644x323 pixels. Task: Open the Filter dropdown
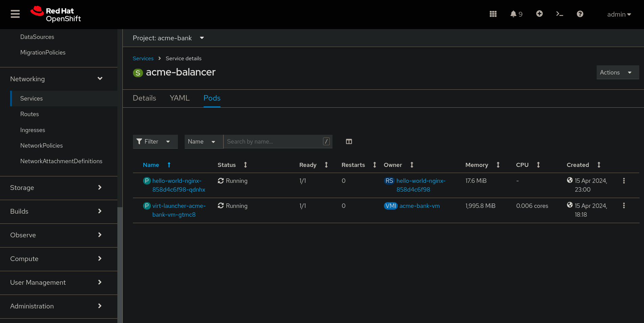click(x=155, y=142)
